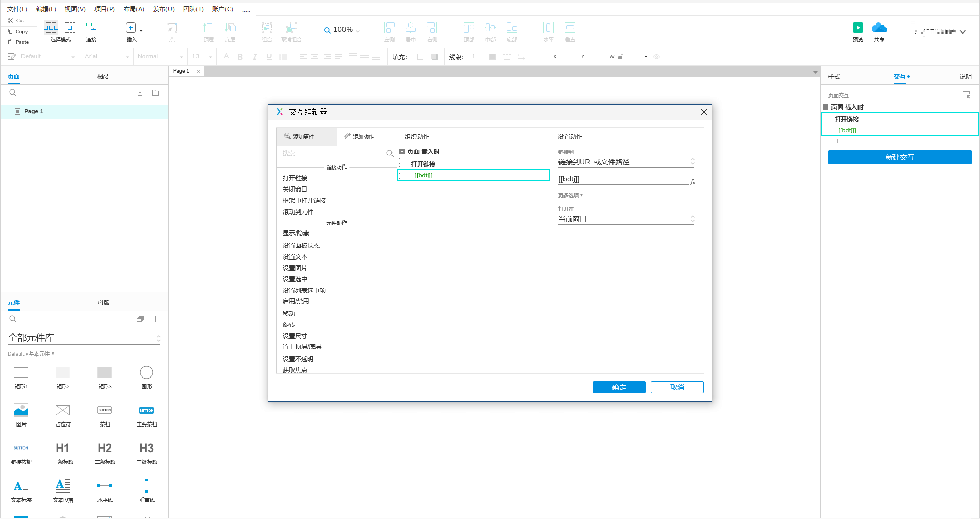The image size is (980, 519).
Task: Expand 更多选项 in the dialog
Action: click(x=570, y=195)
